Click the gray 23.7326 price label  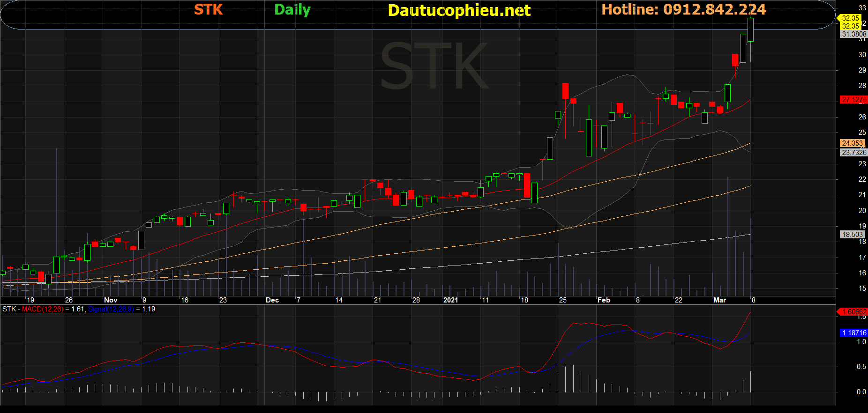tap(853, 153)
